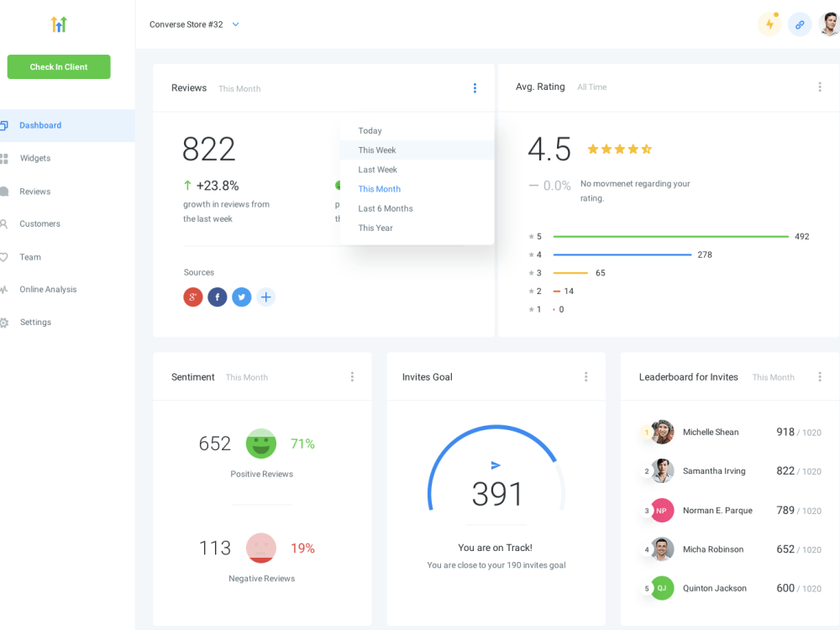
Task: Open Invites Goal card options menu
Action: coord(586,376)
